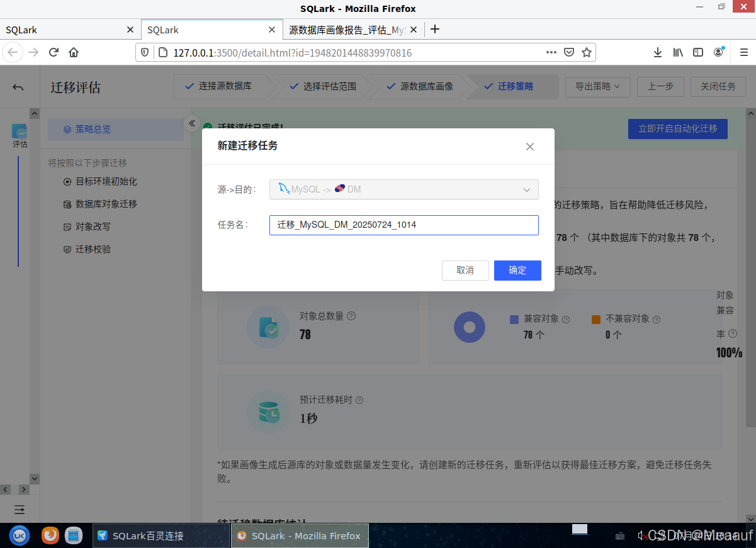Image resolution: width=756 pixels, height=548 pixels.
Task: Reload the current page
Action: (x=54, y=52)
